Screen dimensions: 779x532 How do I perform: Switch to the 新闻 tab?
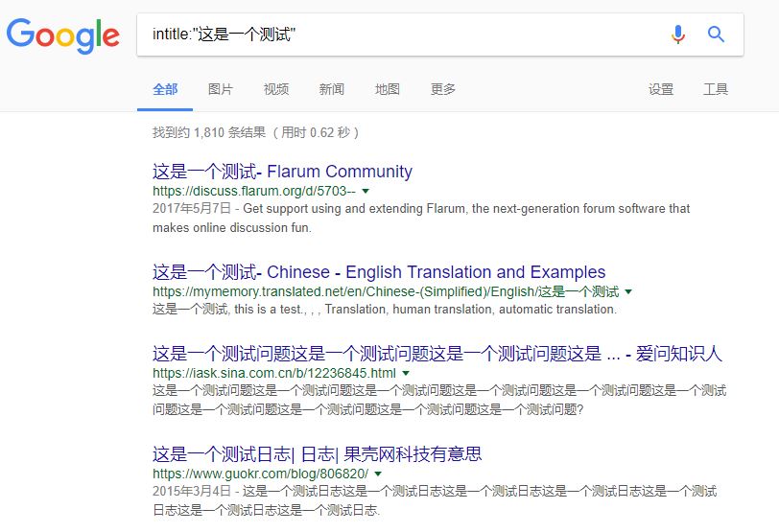(x=332, y=89)
